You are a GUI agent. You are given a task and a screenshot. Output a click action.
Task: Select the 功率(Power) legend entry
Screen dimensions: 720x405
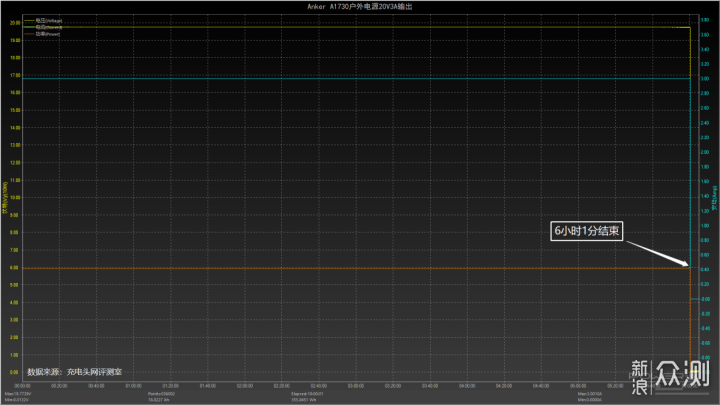click(48, 34)
